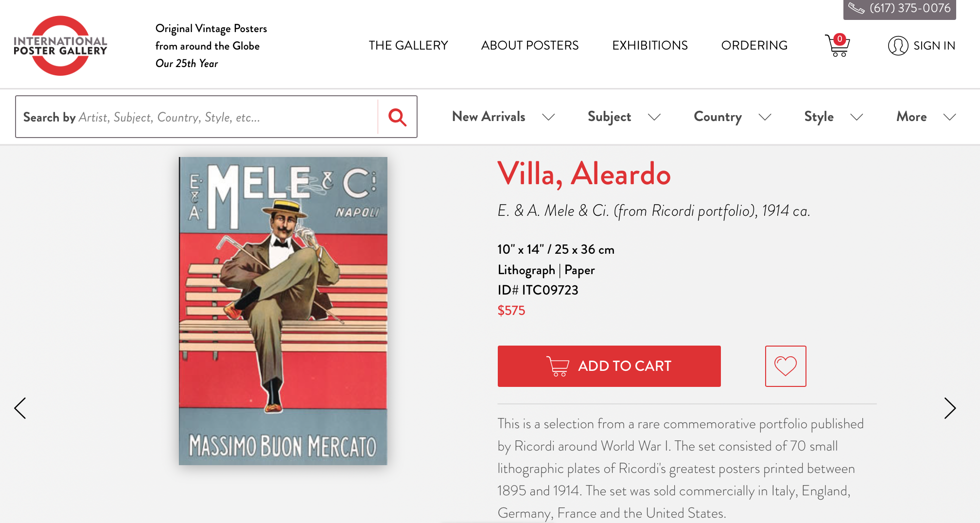Image resolution: width=980 pixels, height=523 pixels.
Task: Open About Posters menu item
Action: pos(530,45)
